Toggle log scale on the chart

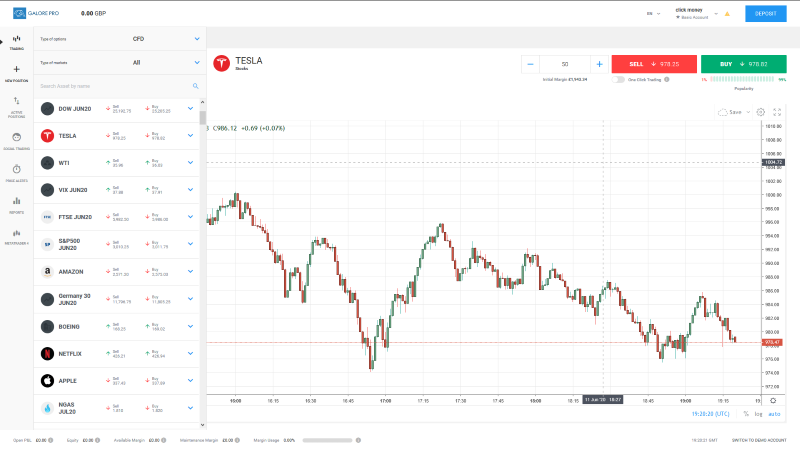point(759,414)
